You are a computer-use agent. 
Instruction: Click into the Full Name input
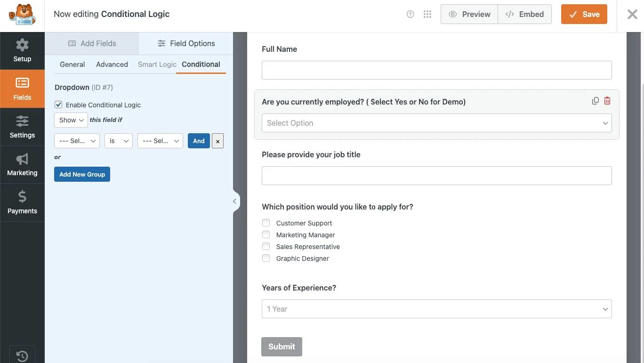pyautogui.click(x=436, y=70)
